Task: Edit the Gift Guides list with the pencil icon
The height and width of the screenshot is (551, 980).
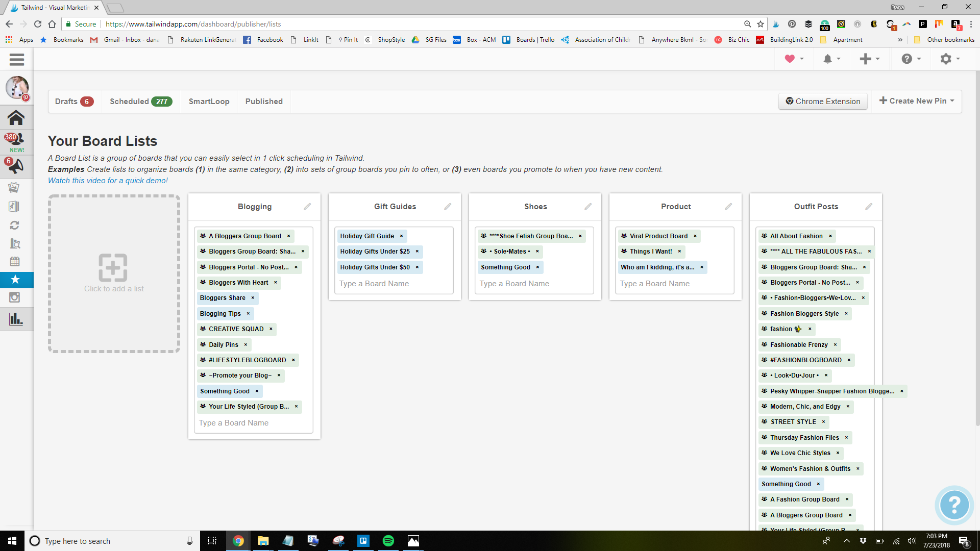Action: click(448, 207)
